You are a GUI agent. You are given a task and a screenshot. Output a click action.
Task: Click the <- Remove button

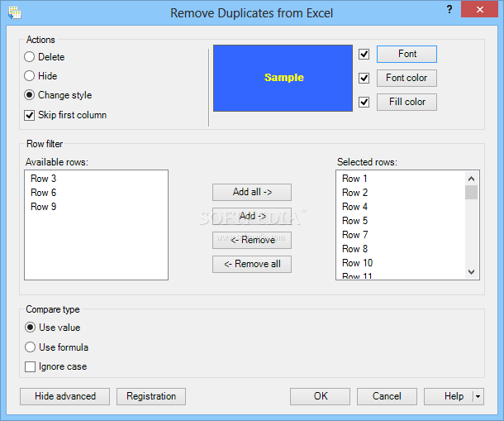[252, 240]
